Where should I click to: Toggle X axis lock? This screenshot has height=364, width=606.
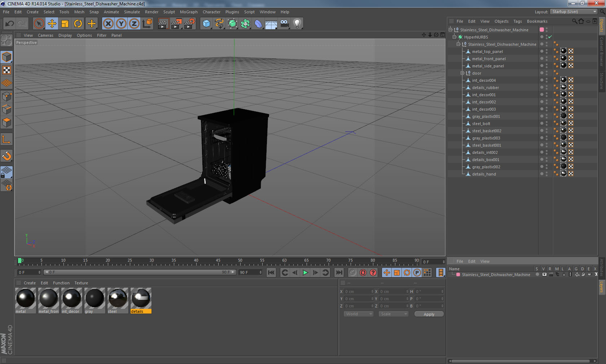coord(108,24)
